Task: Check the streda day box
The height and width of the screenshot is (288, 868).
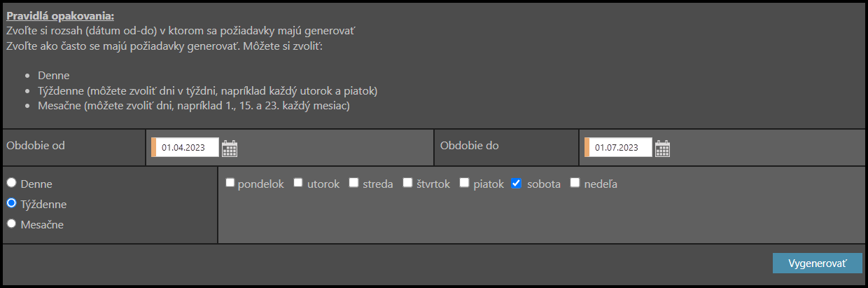Action: (354, 183)
